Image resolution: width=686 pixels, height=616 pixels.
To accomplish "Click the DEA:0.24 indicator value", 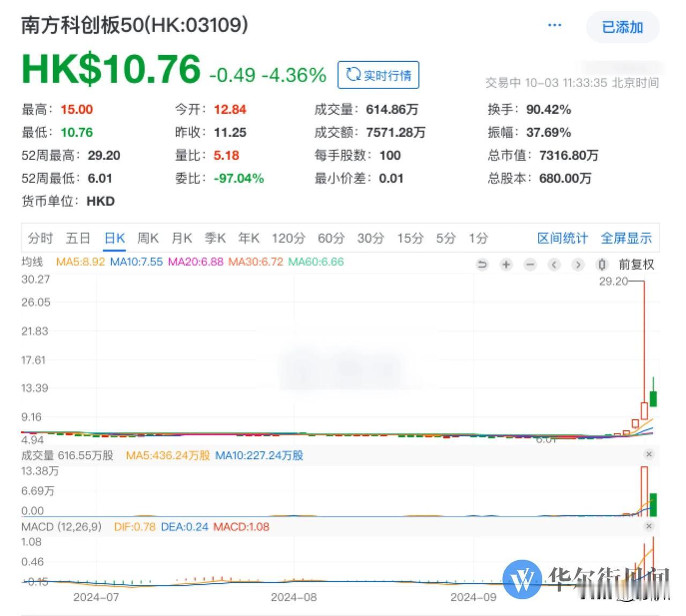I will [184, 526].
